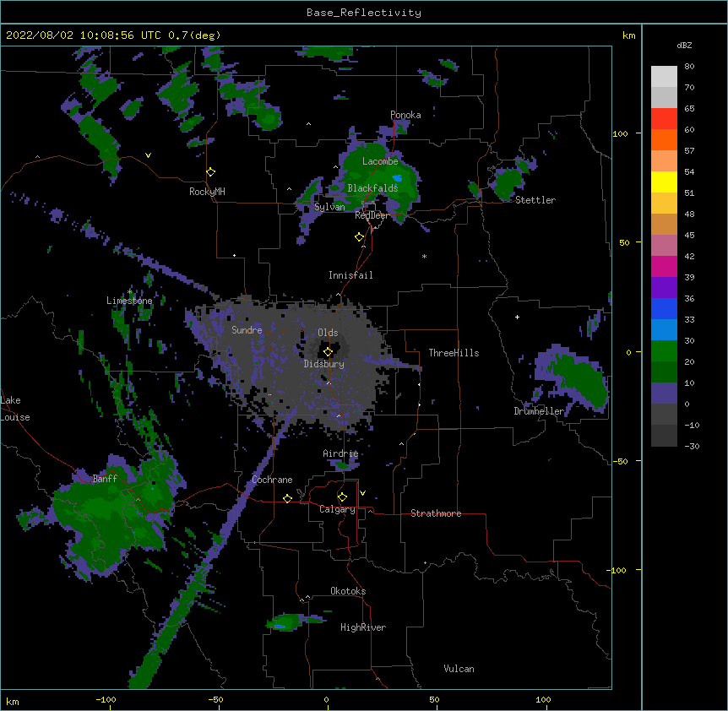Viewport: 728px width, 711px height.
Task: Click the -30 dBZ value on the legend
Action: point(692,447)
